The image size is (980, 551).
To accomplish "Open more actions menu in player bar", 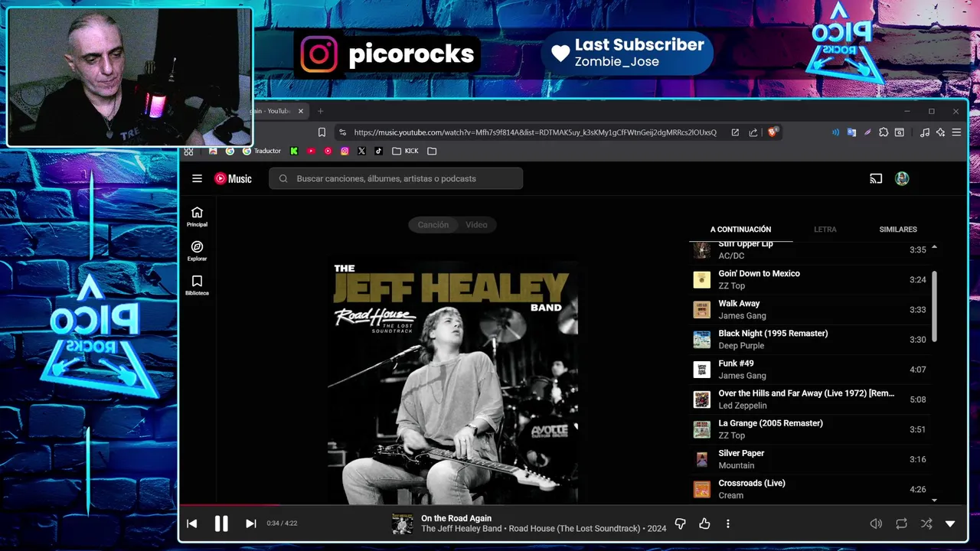I will click(728, 523).
